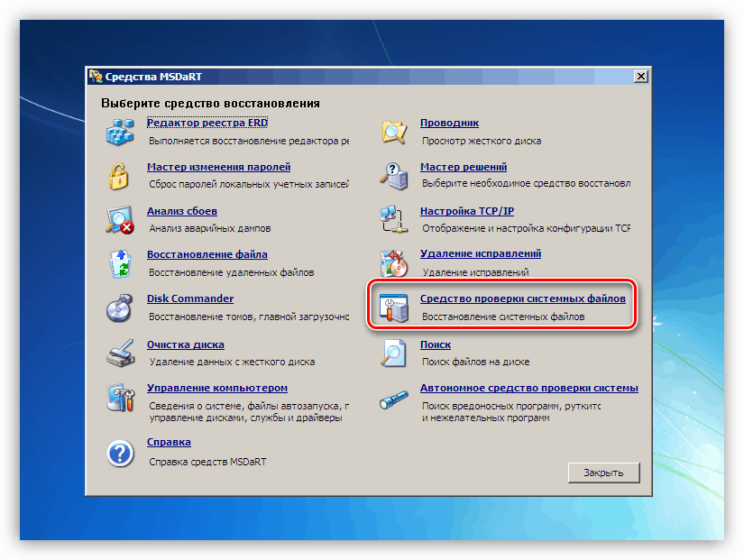This screenshot has width=744, height=560.
Task: Click the Настройка TCP/IP network icon
Action: coord(394,219)
